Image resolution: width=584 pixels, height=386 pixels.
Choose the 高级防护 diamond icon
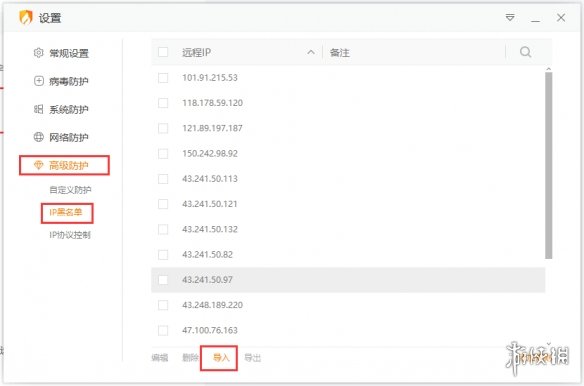pos(38,165)
